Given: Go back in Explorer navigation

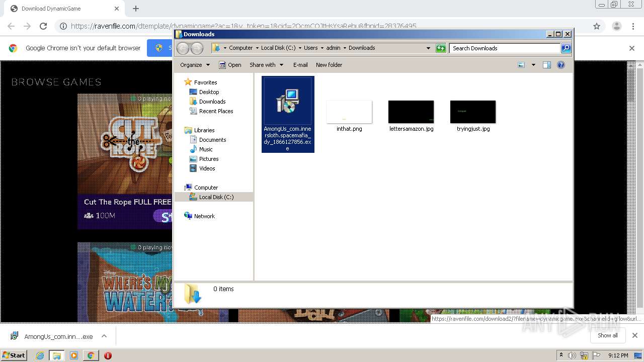Looking at the screenshot, I should (x=183, y=48).
